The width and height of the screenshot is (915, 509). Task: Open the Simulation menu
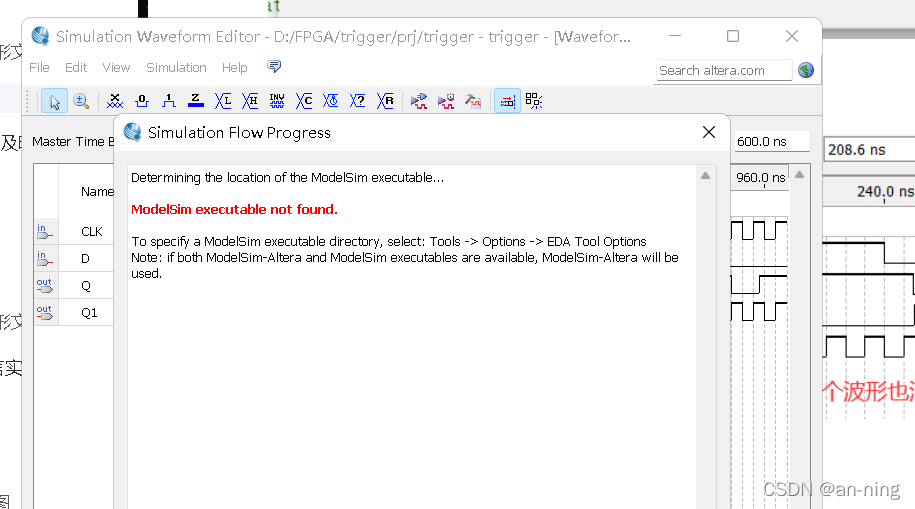pos(176,68)
